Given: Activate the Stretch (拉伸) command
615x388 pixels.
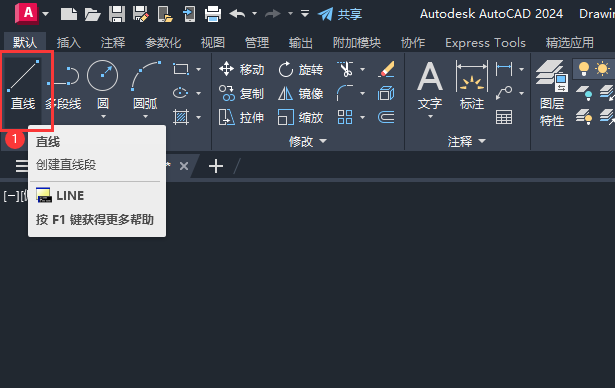Looking at the screenshot, I should click(x=242, y=117).
